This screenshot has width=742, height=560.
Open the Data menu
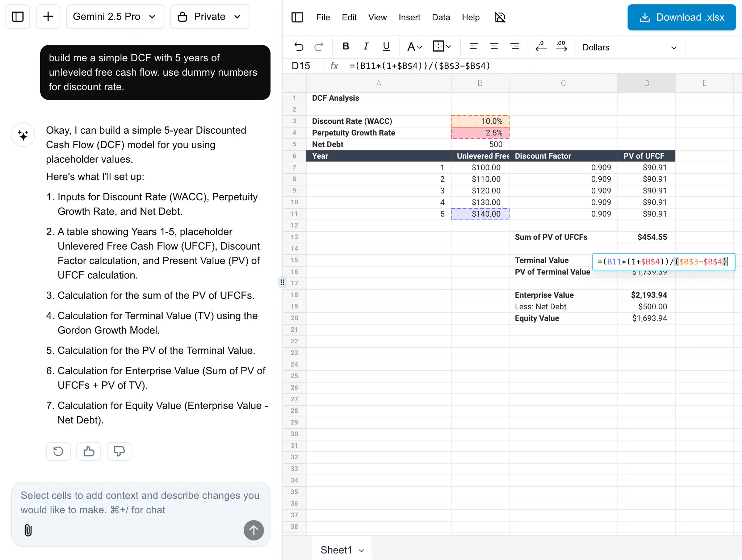click(x=441, y=17)
